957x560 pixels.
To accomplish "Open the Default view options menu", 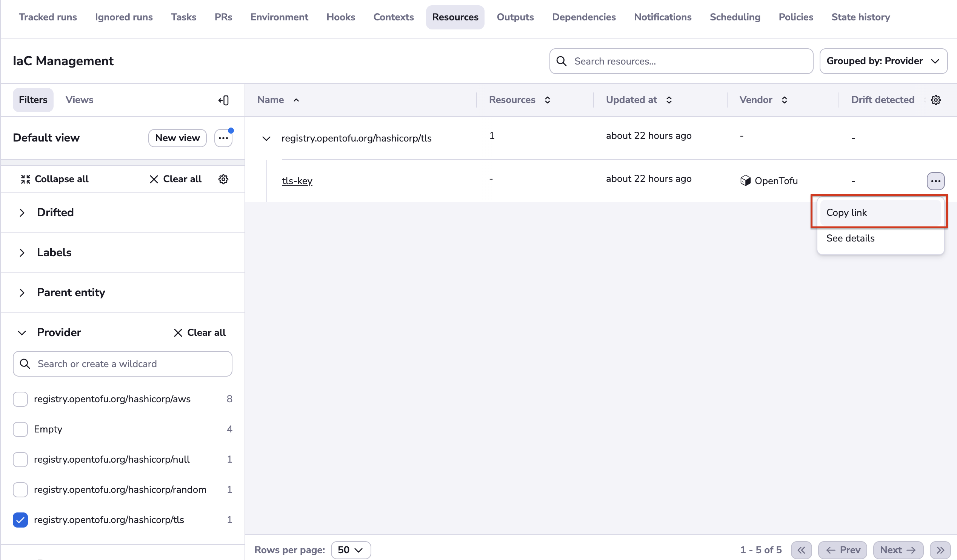I will (x=223, y=138).
